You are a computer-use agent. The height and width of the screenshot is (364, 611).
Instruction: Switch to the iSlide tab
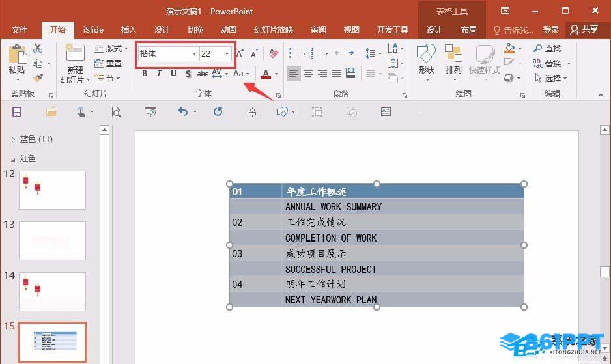pyautogui.click(x=93, y=29)
